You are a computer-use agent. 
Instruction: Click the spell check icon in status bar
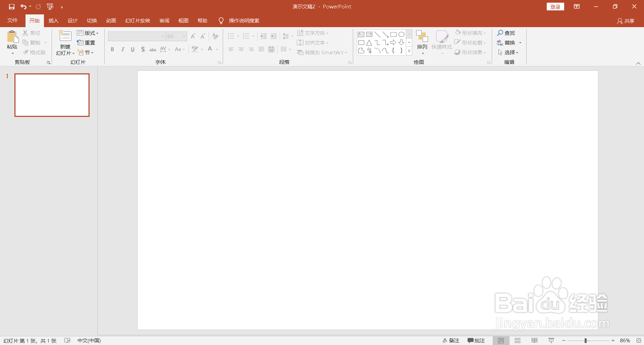(67, 340)
